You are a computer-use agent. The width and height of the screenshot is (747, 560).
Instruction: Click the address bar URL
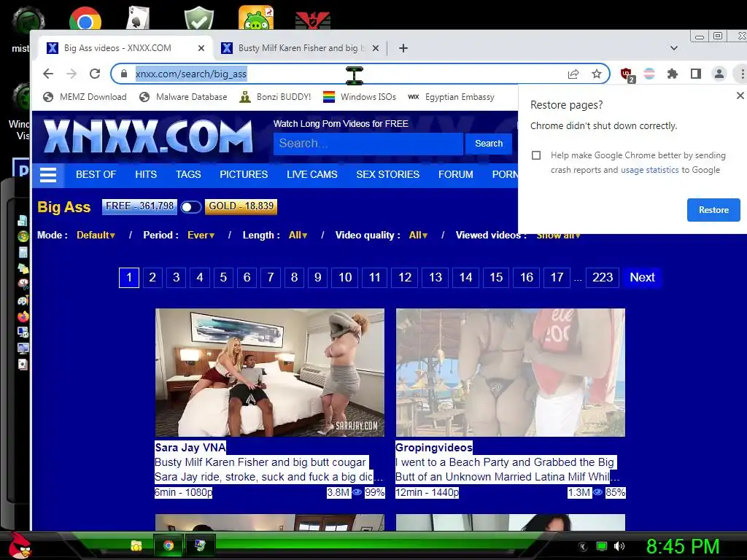pos(191,74)
